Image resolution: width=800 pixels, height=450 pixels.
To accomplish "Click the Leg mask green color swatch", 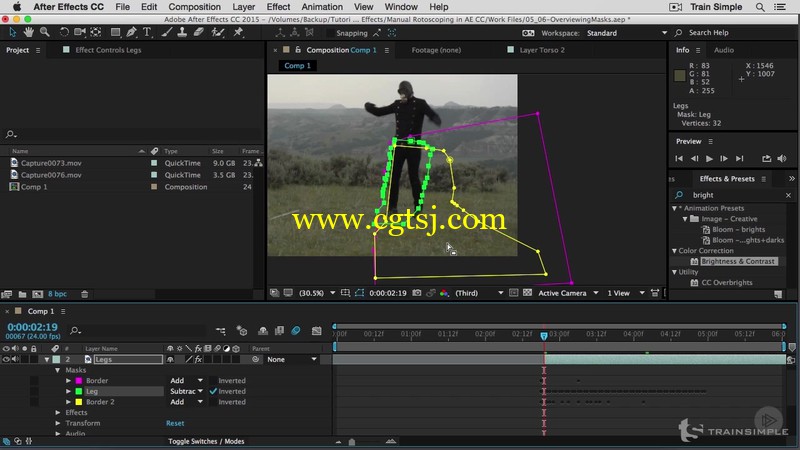I will coord(79,391).
